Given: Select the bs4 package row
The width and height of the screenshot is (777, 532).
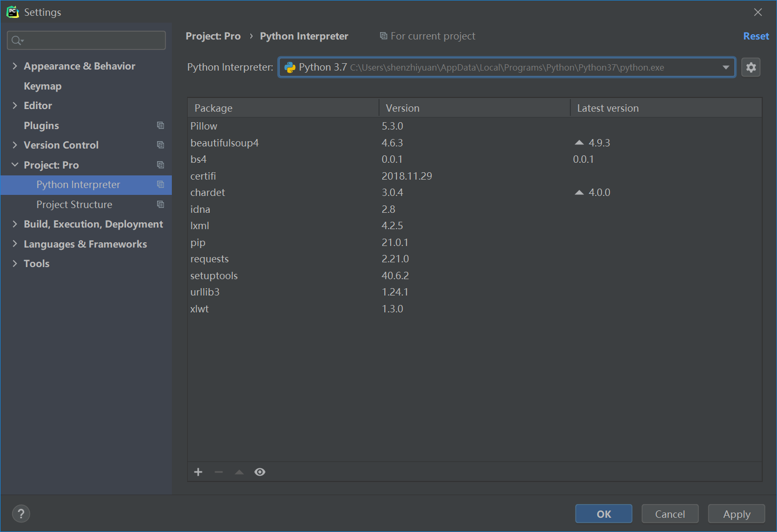Looking at the screenshot, I should click(474, 159).
